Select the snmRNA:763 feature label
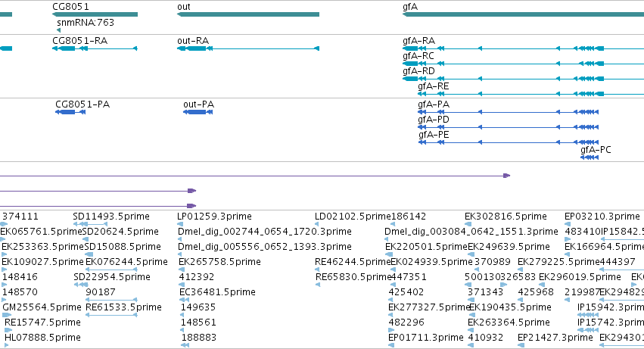Viewport: 644px width, 349px height. 86,23
